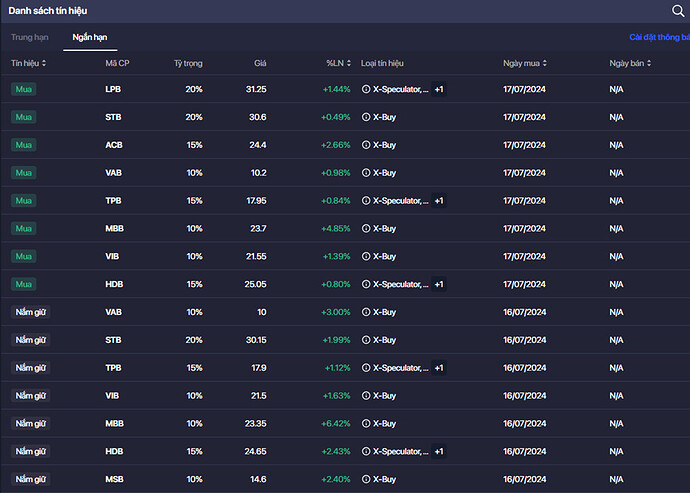
Task: Click X-Buy icon in MSB row
Action: (x=366, y=479)
